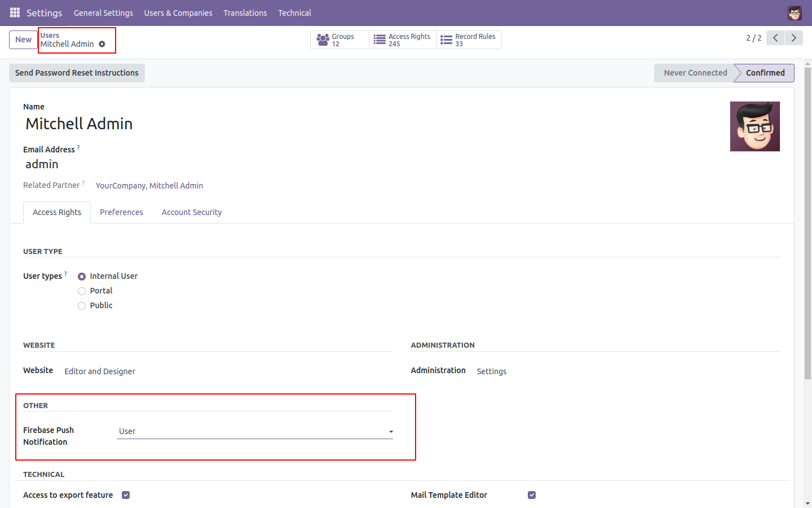Open Access Rights list stat button

(403, 40)
